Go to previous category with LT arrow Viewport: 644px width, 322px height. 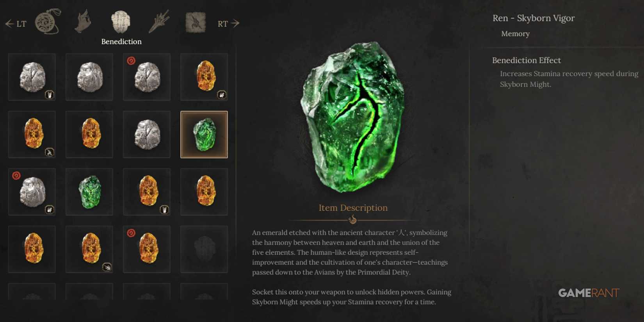click(16, 24)
